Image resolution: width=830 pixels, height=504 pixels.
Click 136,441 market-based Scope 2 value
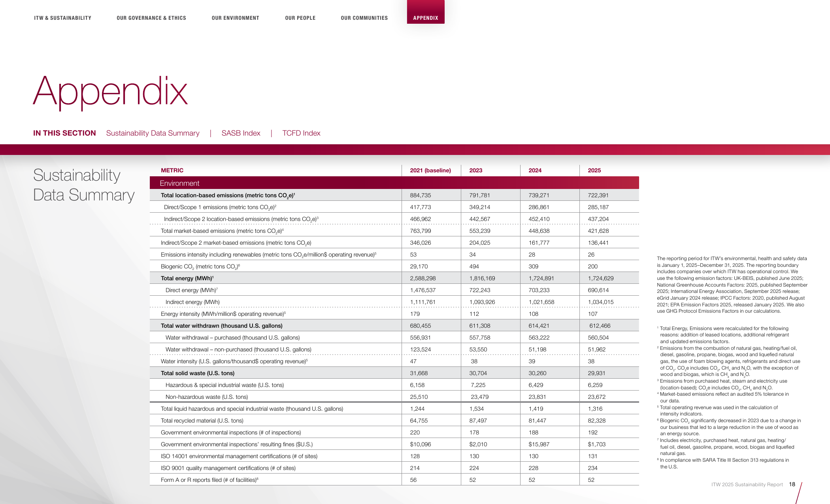coord(598,243)
